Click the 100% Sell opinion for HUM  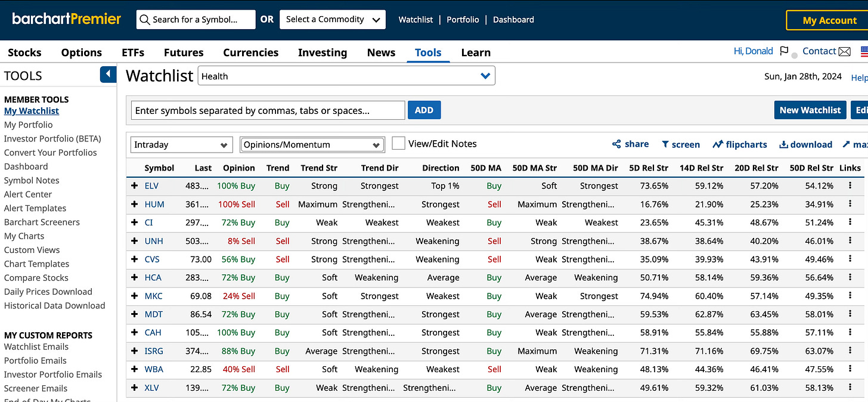tap(237, 204)
